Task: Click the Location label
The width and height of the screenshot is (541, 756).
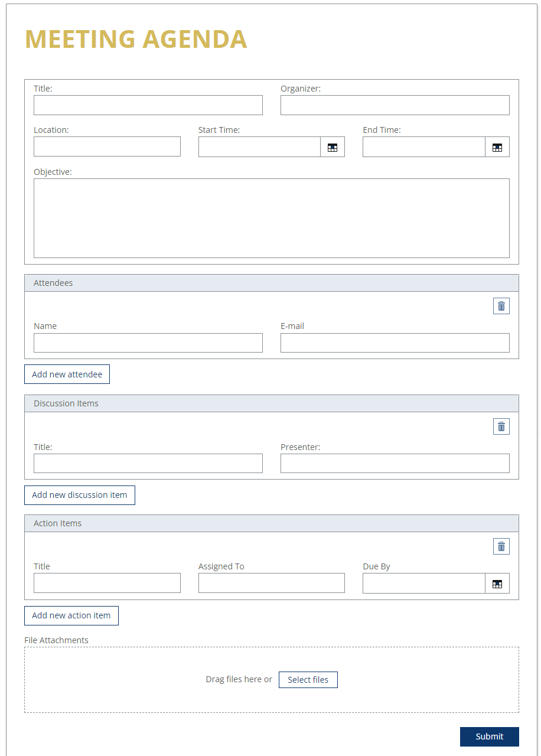Action: 51,130
